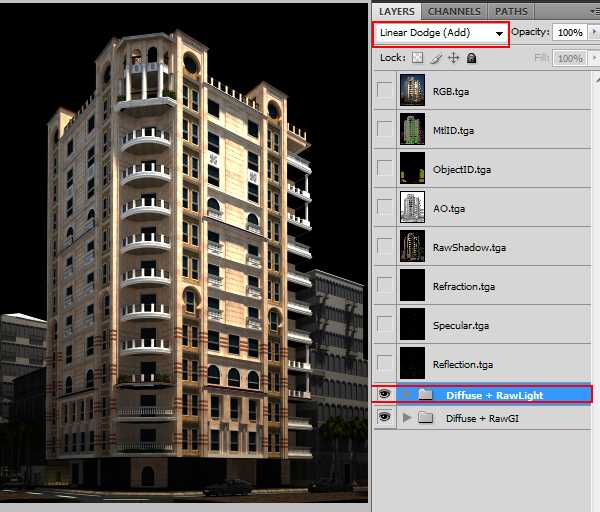
Task: Select the RawShadow.tga layer name
Action: [x=470, y=248]
